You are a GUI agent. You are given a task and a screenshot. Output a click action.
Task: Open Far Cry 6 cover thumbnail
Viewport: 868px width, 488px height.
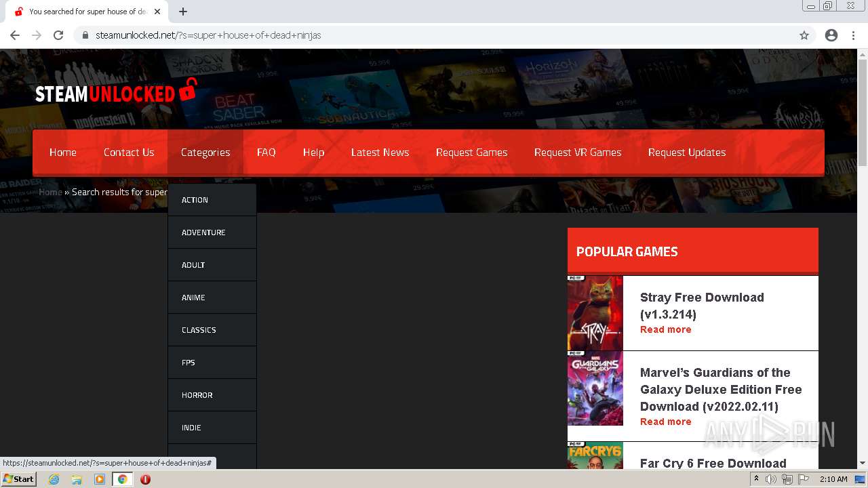point(595,455)
